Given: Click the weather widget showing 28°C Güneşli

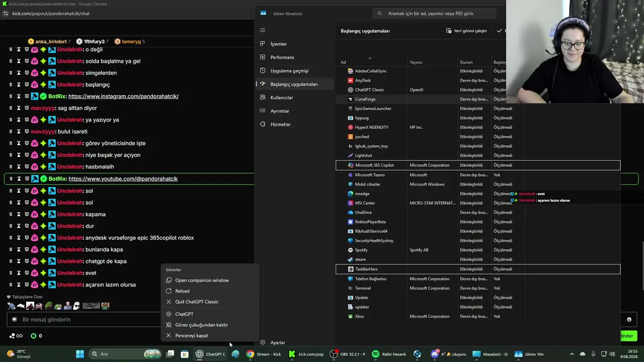Looking at the screenshot, I should point(19,354).
